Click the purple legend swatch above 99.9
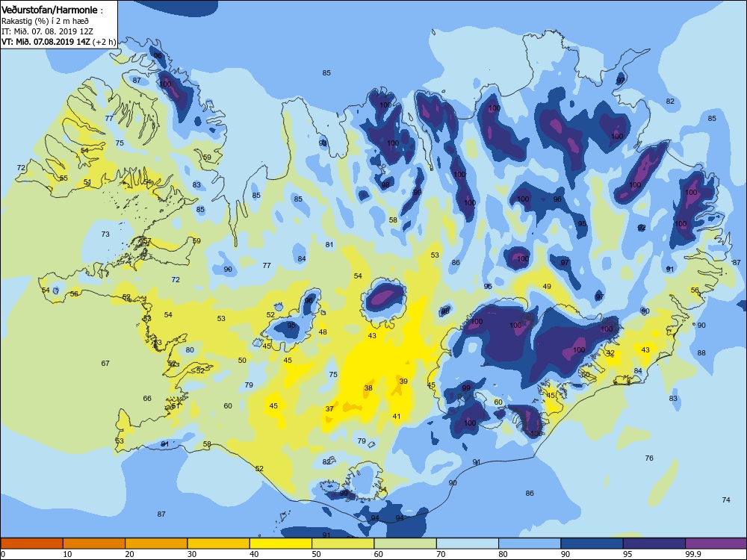Viewport: 747px width, 560px height. tap(716, 544)
